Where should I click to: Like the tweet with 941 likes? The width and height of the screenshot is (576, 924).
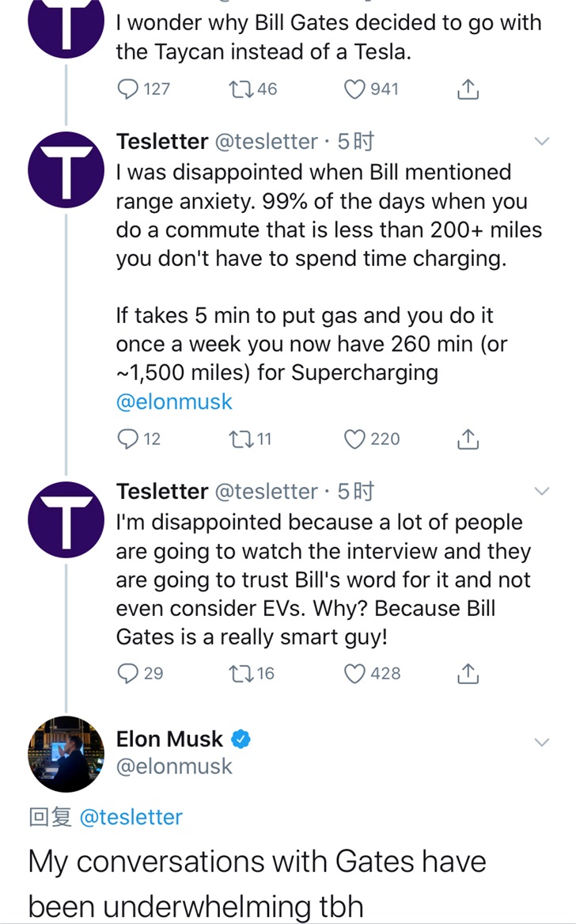point(357,89)
